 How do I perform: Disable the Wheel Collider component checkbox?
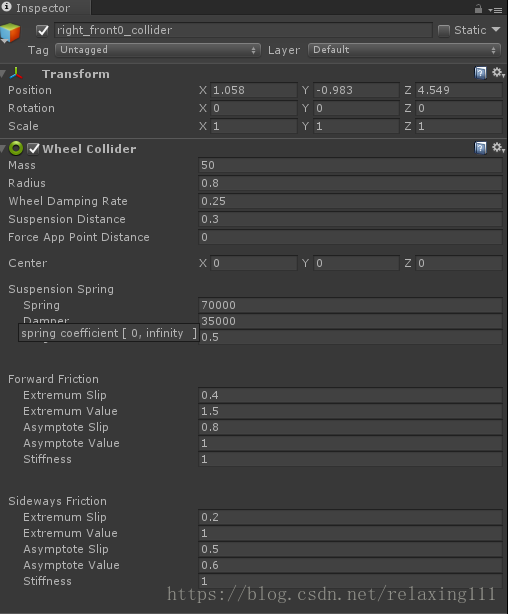coord(34,148)
